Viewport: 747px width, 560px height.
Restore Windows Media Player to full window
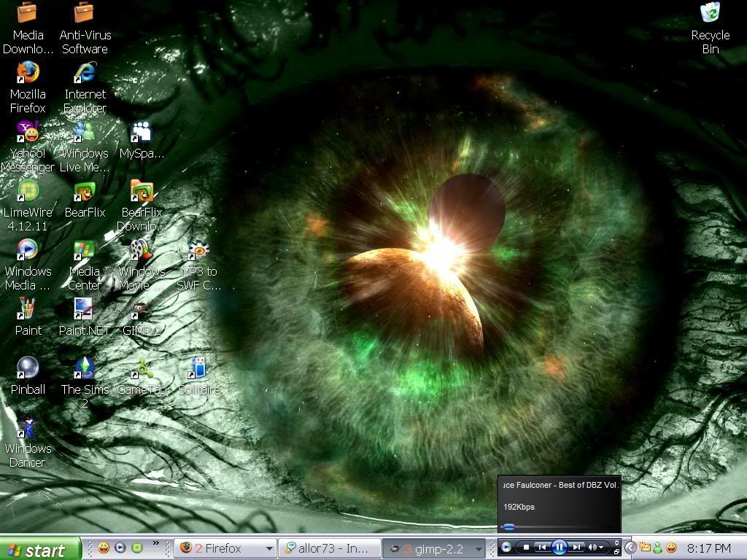(x=617, y=553)
